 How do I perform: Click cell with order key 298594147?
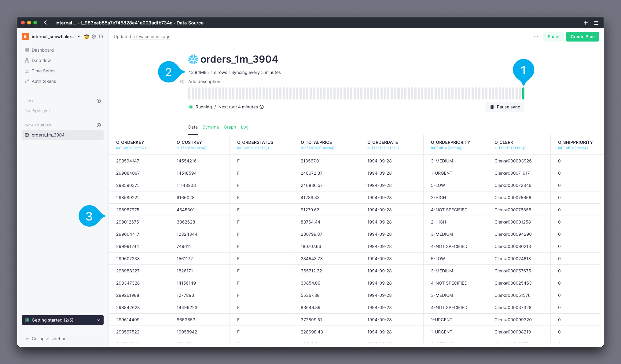tap(139, 161)
